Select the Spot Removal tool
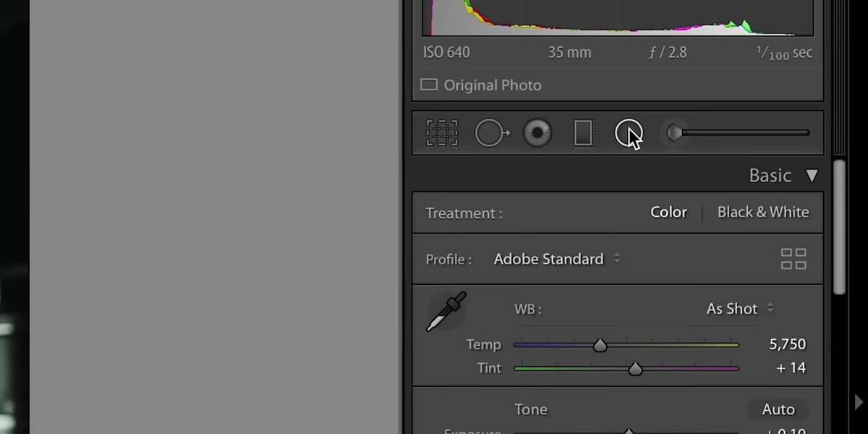 coord(492,133)
